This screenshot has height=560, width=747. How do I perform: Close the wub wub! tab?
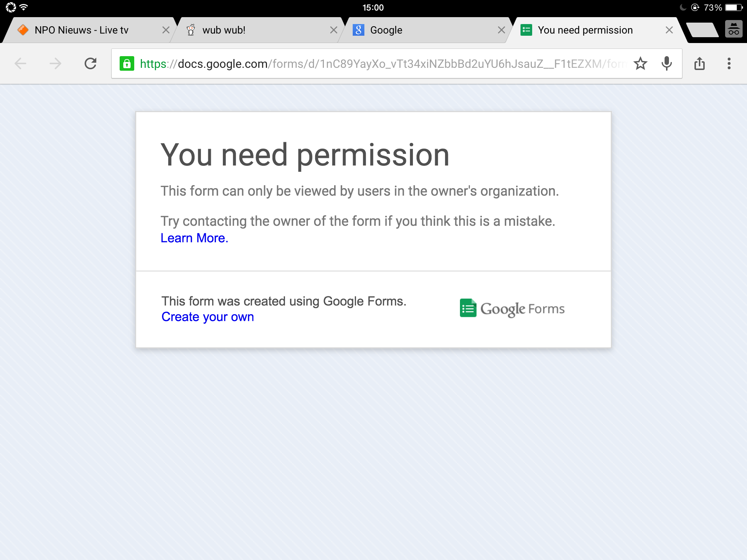[x=333, y=30]
